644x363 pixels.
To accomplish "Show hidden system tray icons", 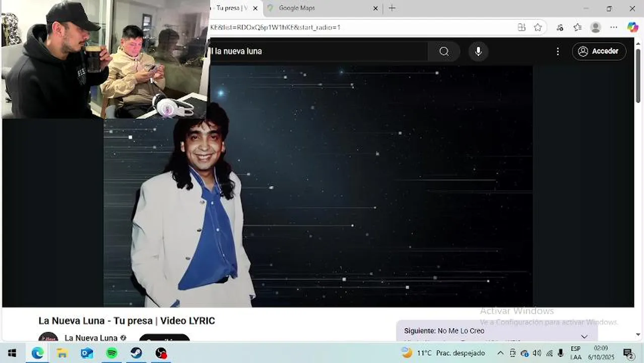I will 500,353.
